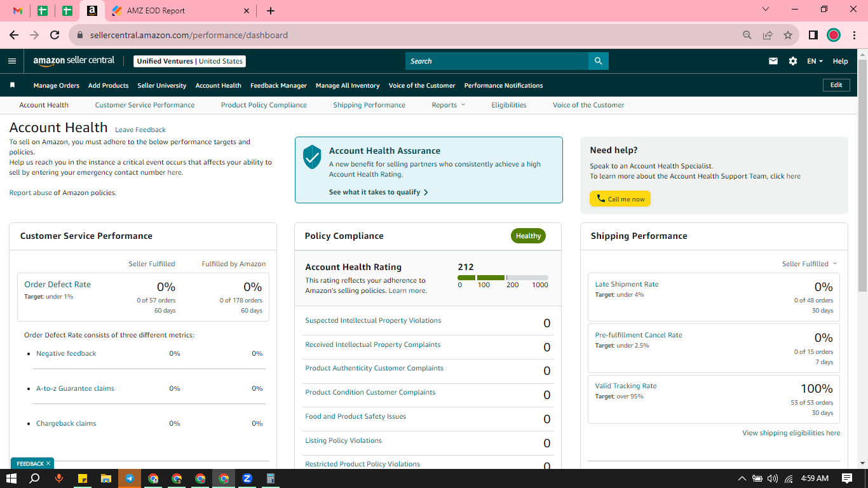Open the Negative feedback link
Viewport: 868px width, 488px height.
coord(66,353)
